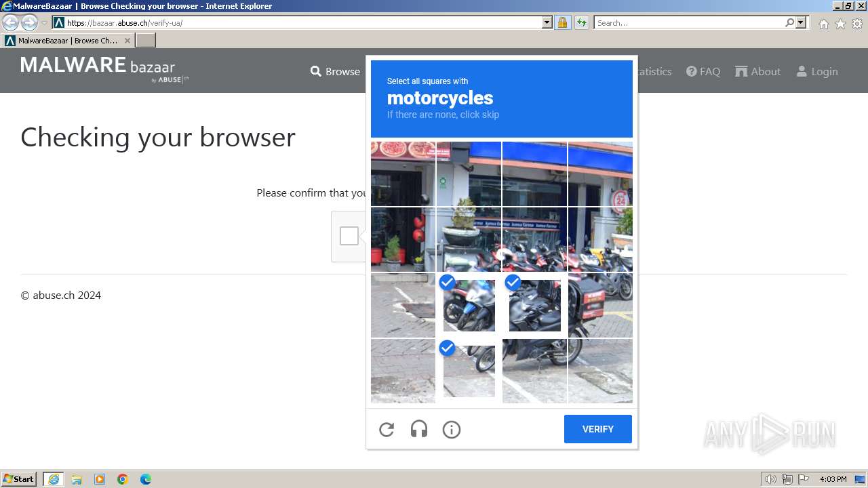
Task: Tick the I'm not a robot checkbox
Action: [349, 236]
